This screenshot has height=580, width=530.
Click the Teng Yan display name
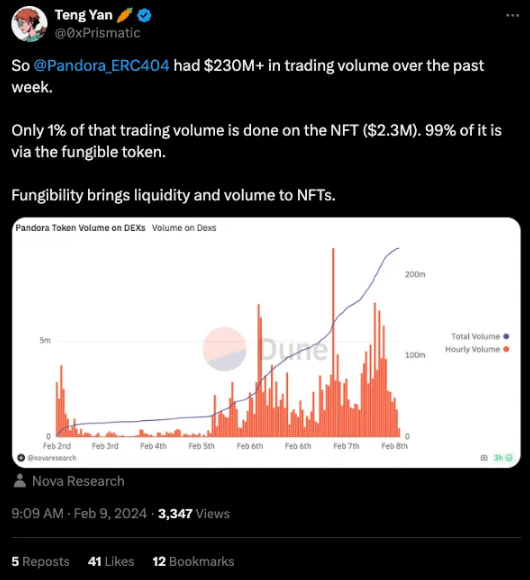[84, 15]
